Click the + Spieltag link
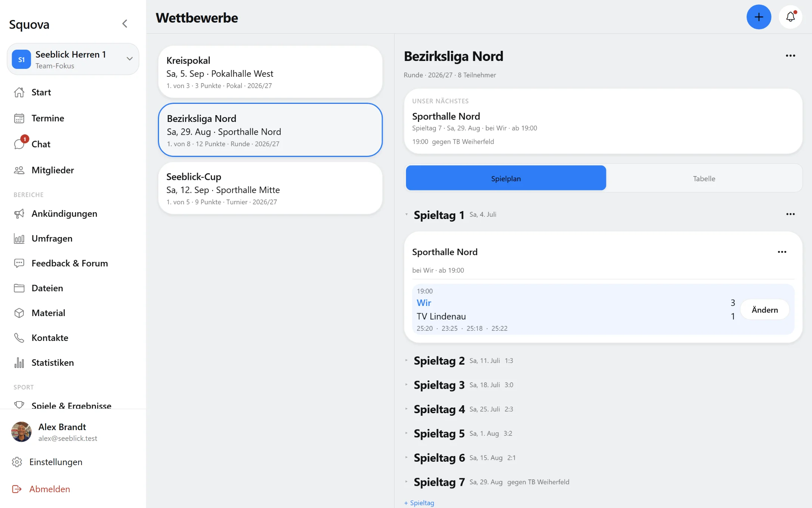Screen dimensions: 812x508 (419, 503)
